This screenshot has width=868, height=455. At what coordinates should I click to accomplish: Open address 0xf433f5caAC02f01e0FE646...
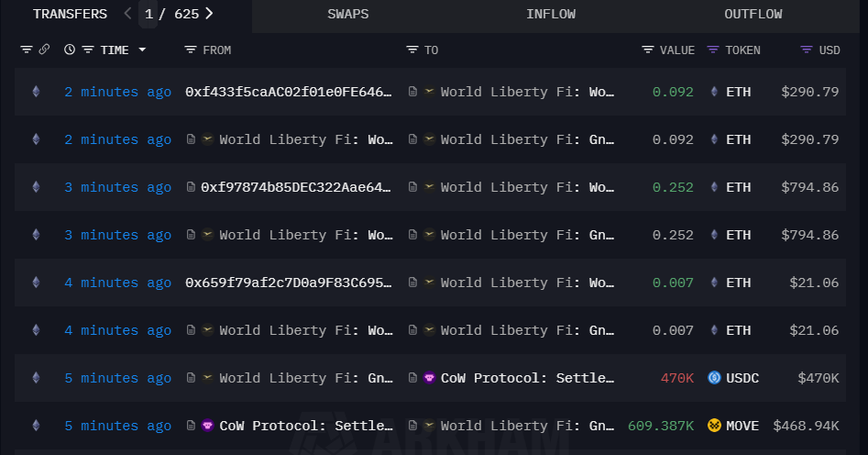click(x=288, y=92)
